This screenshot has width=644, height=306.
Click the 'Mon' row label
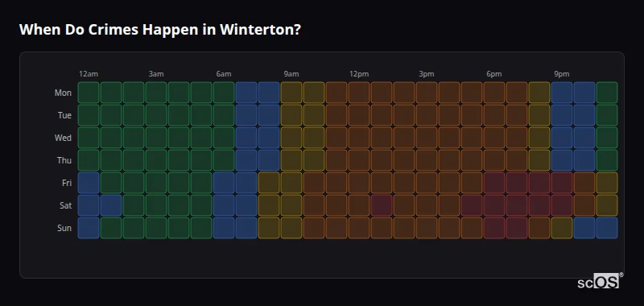63,93
